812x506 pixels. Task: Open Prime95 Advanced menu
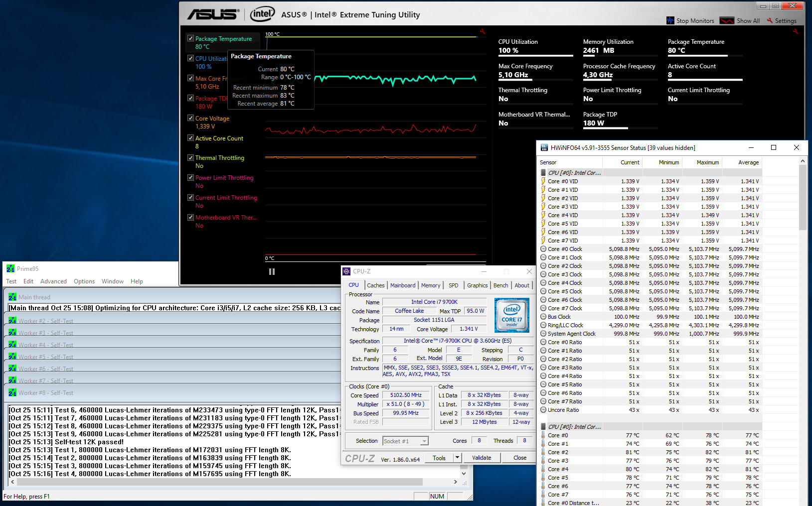[x=53, y=281]
